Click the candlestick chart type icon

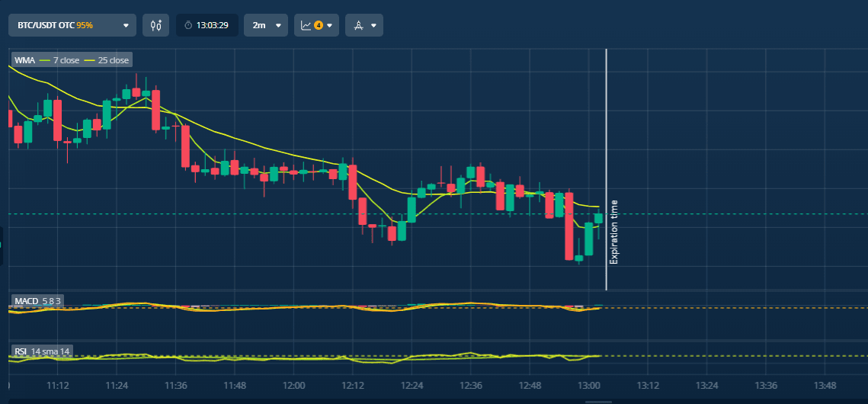155,25
